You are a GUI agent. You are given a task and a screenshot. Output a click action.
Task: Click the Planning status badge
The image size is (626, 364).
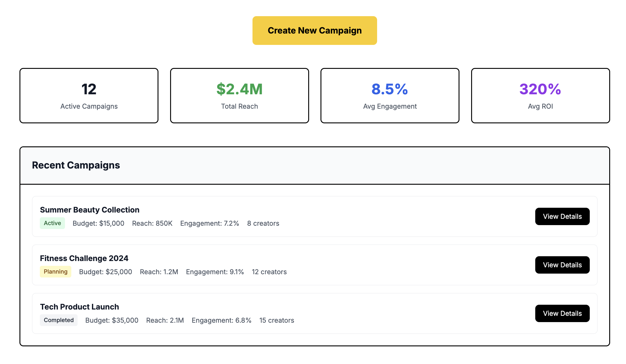click(x=55, y=272)
